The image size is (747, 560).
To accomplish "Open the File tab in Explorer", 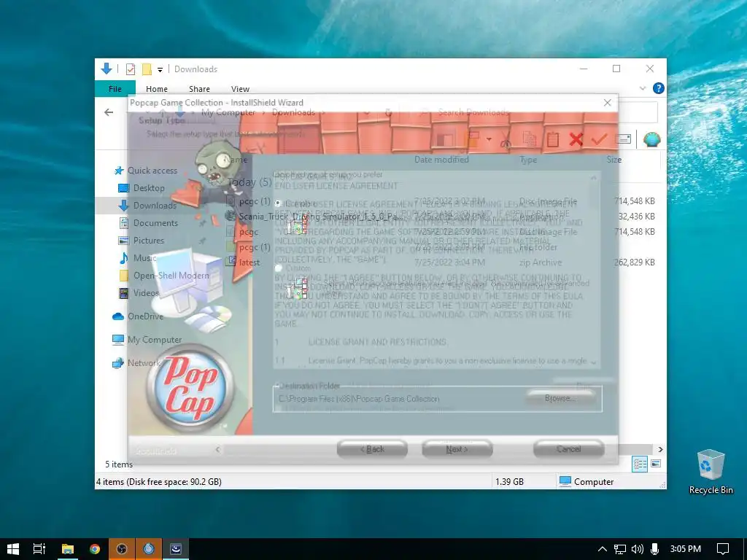I will (115, 88).
